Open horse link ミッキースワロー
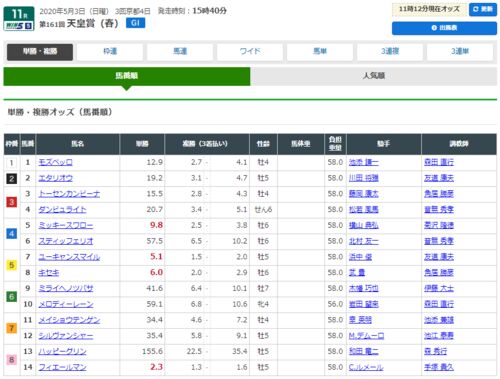The image size is (500, 379). [x=66, y=225]
